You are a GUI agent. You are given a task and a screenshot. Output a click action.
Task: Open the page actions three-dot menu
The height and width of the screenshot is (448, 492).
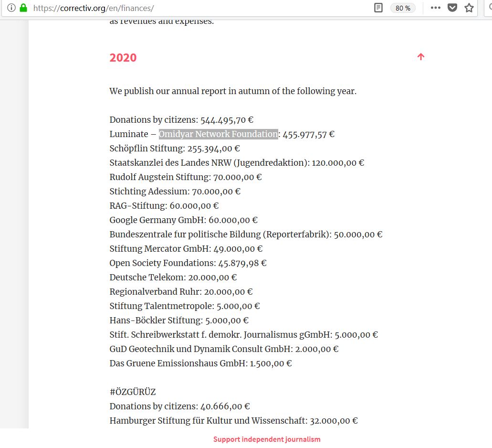(436, 8)
